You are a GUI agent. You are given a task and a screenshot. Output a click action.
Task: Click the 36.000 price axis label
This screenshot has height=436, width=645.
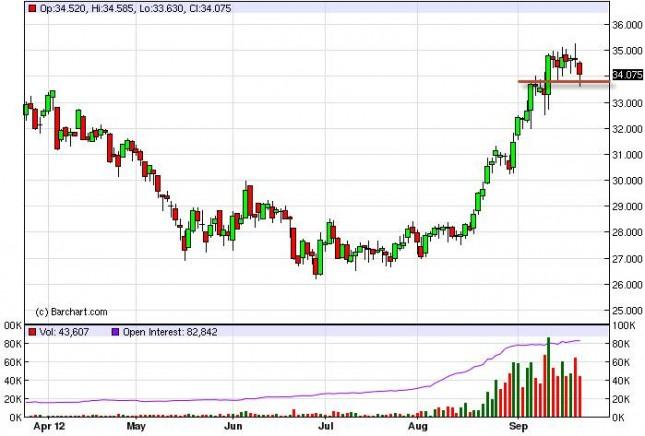628,25
